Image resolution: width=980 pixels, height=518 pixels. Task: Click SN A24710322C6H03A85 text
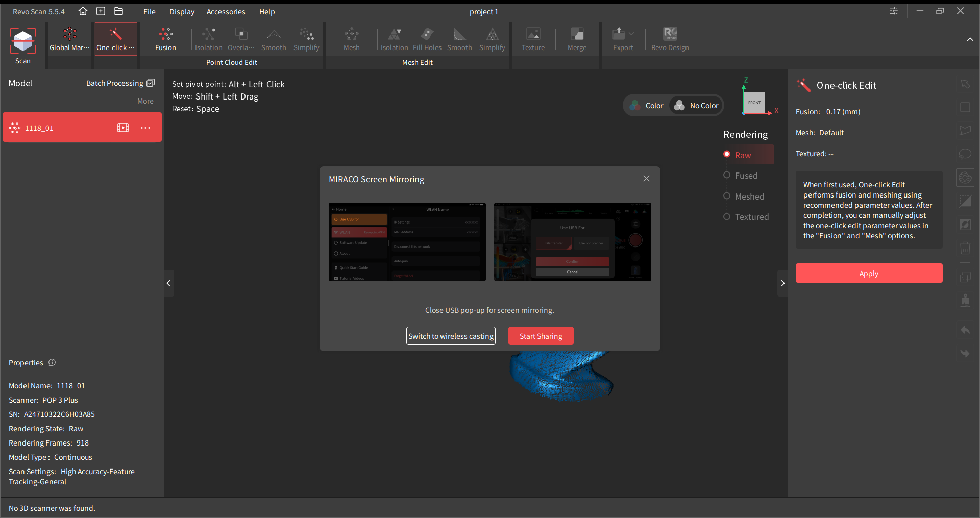(x=52, y=414)
